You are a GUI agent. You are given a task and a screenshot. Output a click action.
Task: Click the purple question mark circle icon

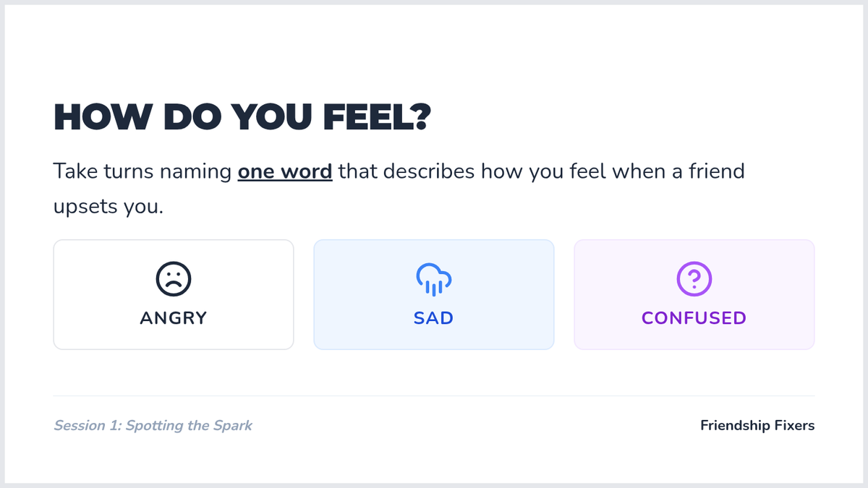pyautogui.click(x=694, y=278)
